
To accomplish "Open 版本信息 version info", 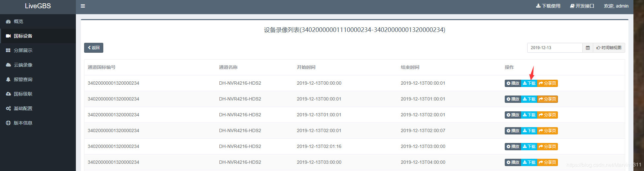I will tap(38, 123).
